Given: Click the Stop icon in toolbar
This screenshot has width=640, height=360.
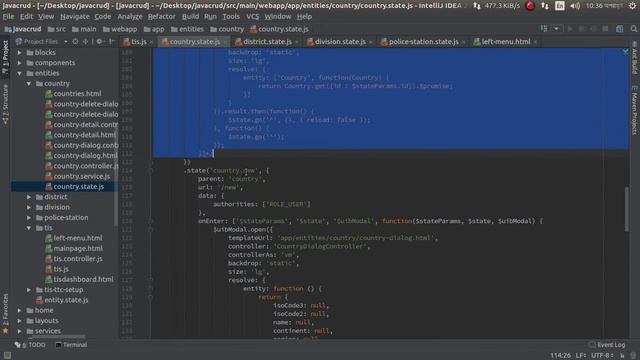Looking at the screenshot, I should click(x=605, y=29).
